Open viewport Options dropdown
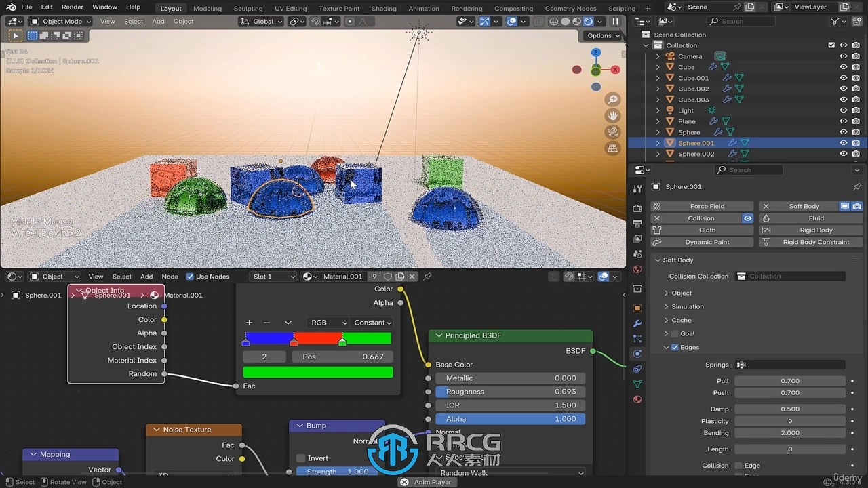Screen dimensions: 868x488 pyautogui.click(x=603, y=35)
